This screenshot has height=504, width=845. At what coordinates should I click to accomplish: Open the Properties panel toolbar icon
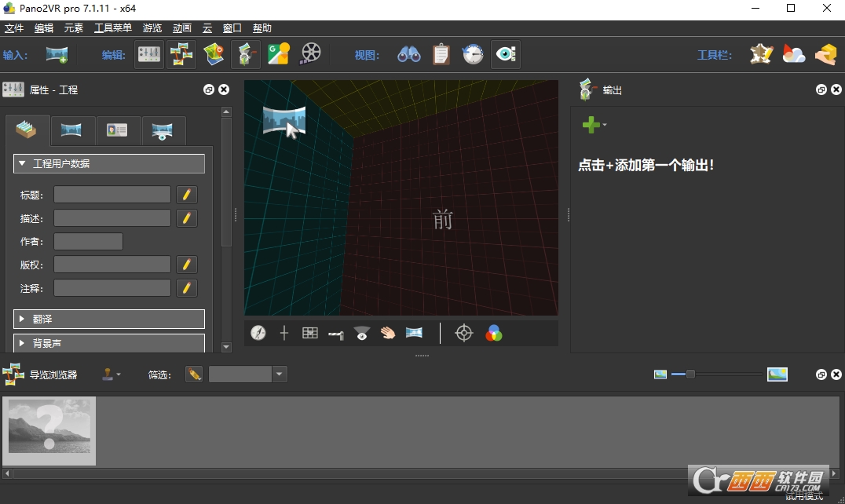click(x=148, y=54)
